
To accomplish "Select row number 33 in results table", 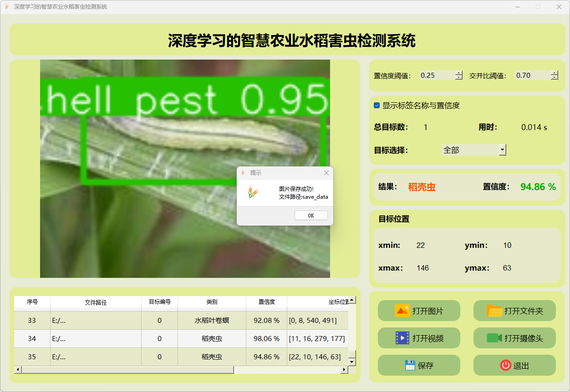I will [x=32, y=321].
